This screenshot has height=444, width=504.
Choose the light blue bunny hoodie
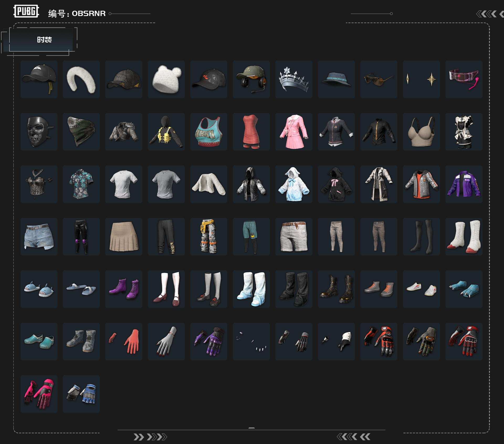(x=294, y=184)
